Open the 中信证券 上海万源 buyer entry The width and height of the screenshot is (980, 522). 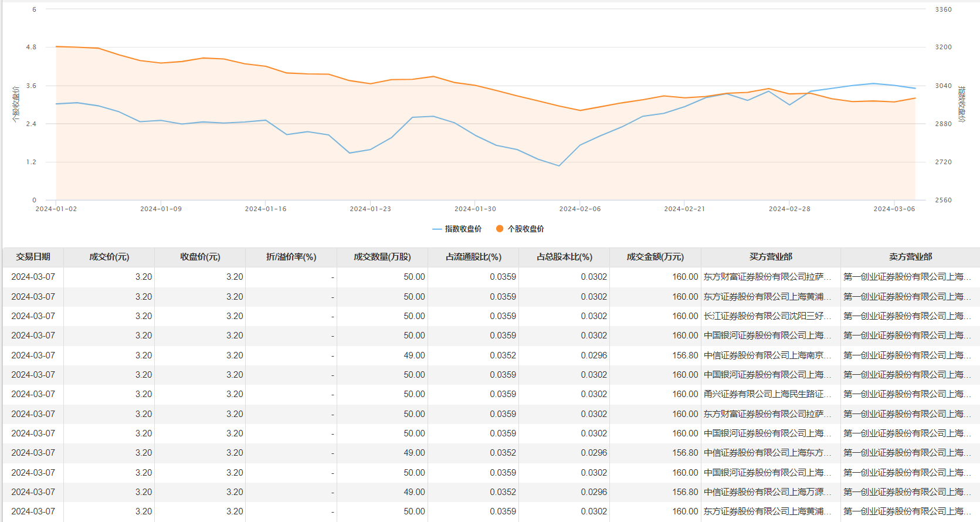tap(767, 492)
